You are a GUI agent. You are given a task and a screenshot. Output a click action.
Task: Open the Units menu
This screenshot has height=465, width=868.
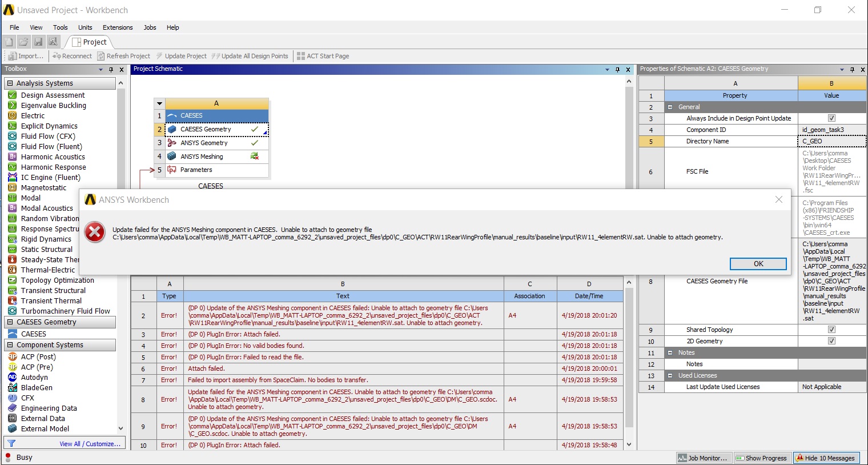pos(85,27)
